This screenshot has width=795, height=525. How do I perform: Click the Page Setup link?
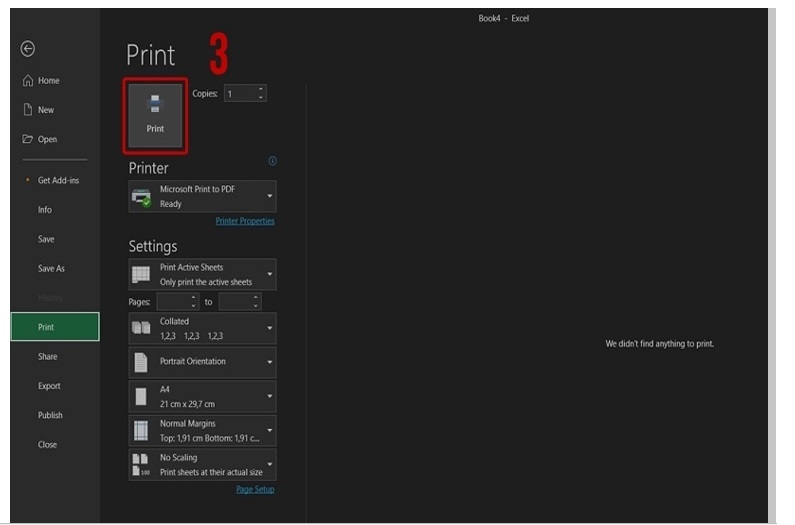coord(254,489)
